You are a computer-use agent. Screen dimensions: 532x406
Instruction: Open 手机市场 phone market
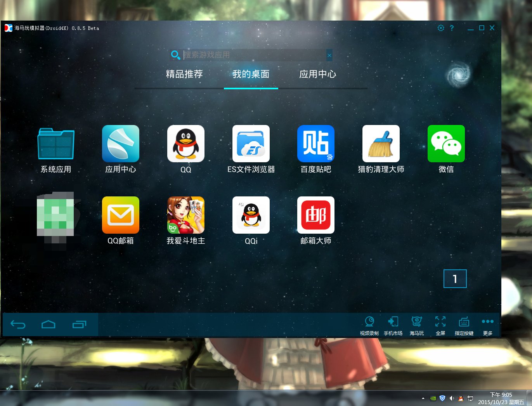pyautogui.click(x=393, y=325)
